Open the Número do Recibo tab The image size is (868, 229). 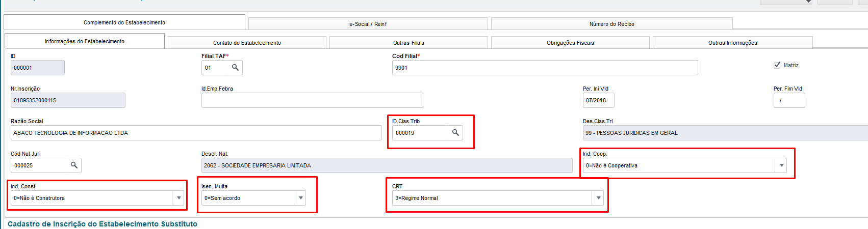[612, 24]
